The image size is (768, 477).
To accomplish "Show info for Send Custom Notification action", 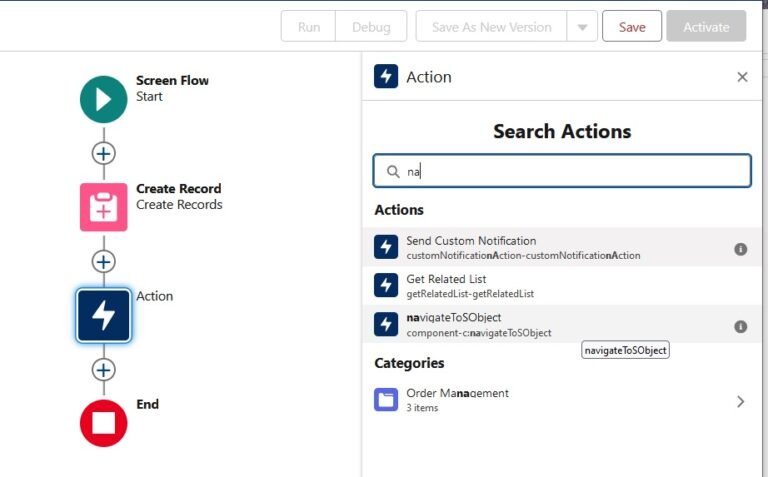I will pos(741,249).
